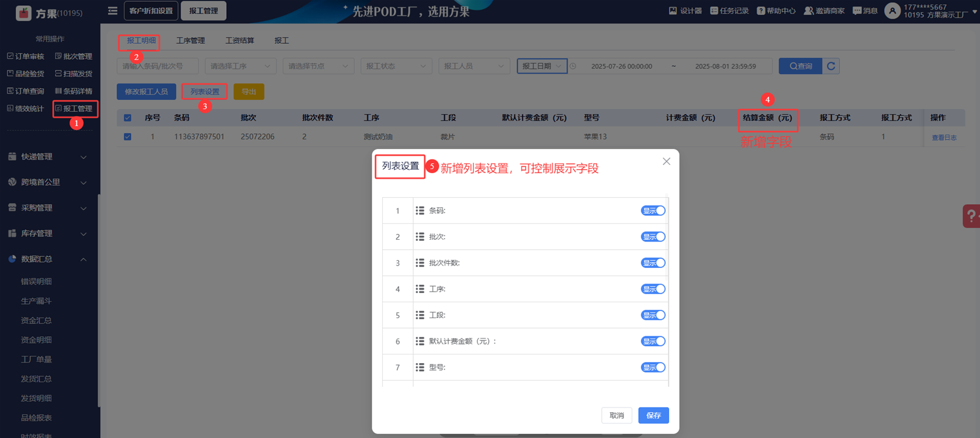This screenshot has height=438, width=980.
Task: Click 取消 in the 列表设置 dialog
Action: coord(617,415)
